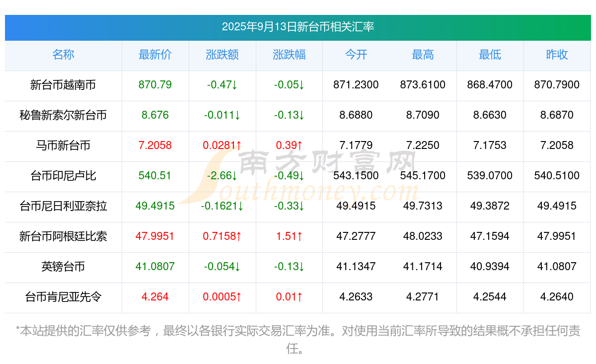Click the 昨收 column header
This screenshot has width=596, height=364.
click(x=557, y=55)
